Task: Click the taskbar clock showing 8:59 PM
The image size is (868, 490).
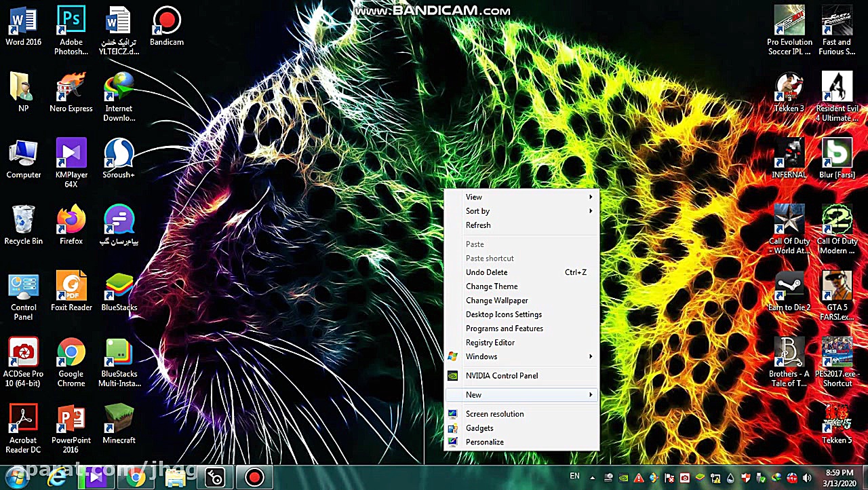Action: click(x=840, y=477)
